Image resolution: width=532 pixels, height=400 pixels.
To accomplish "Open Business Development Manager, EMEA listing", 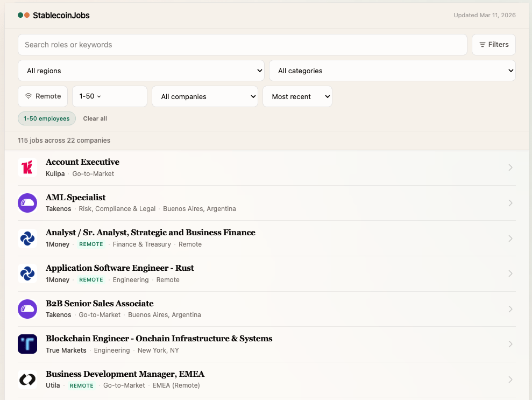I will [x=125, y=374].
